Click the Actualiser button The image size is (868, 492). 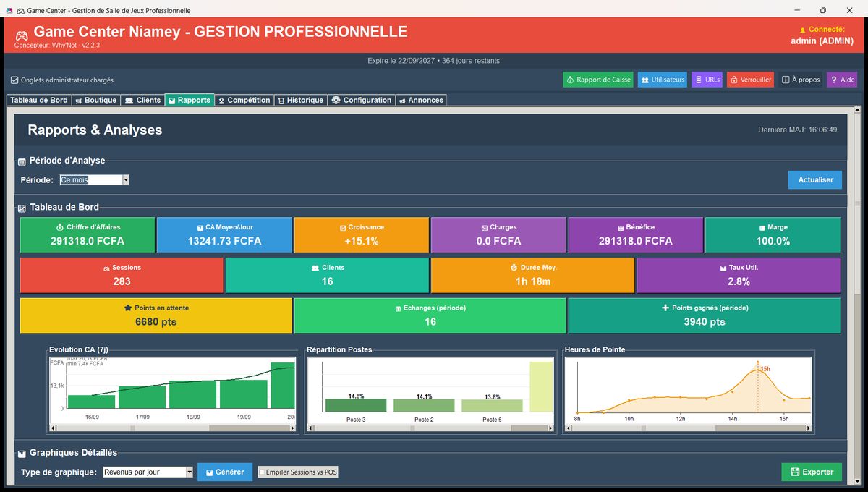[815, 179]
